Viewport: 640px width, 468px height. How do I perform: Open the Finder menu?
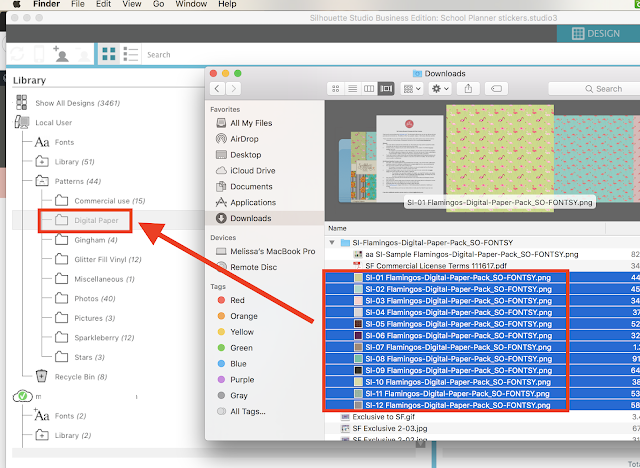coord(46,4)
